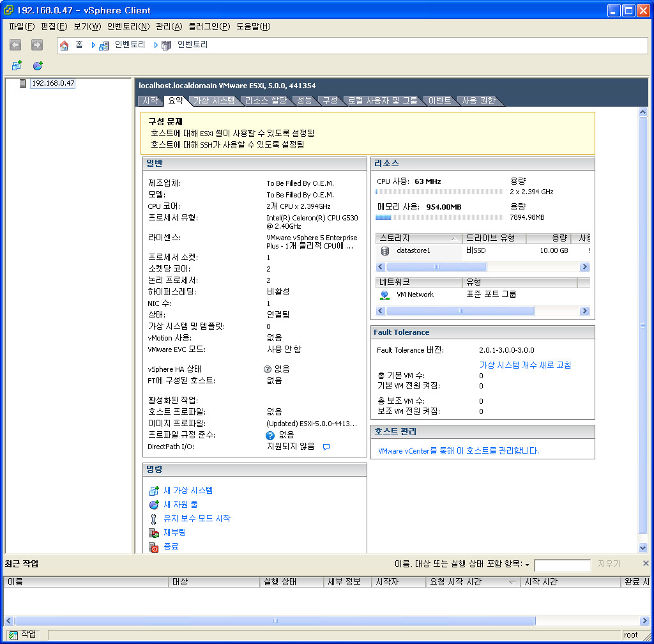The height and width of the screenshot is (644, 654).
Task: Click the navigate forward arrow button
Action: (37, 45)
